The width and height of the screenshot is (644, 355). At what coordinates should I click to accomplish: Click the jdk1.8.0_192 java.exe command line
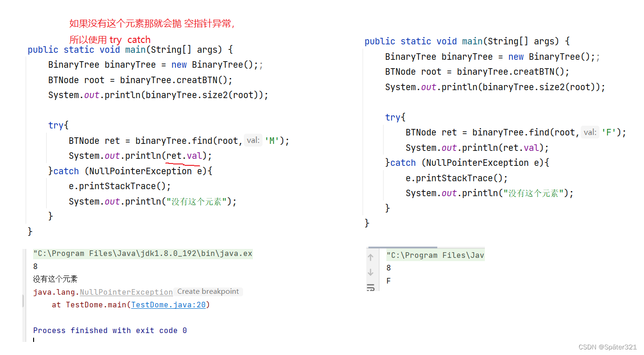click(x=143, y=254)
